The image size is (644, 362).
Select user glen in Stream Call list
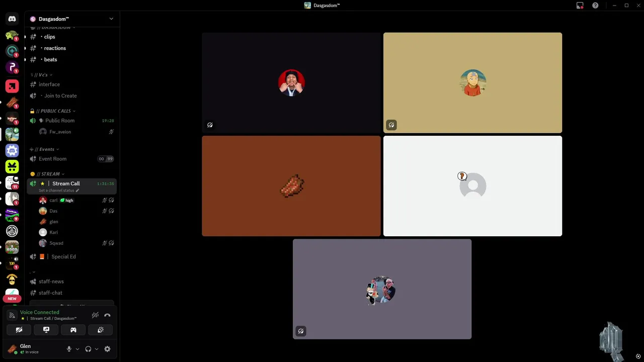tap(76, 222)
